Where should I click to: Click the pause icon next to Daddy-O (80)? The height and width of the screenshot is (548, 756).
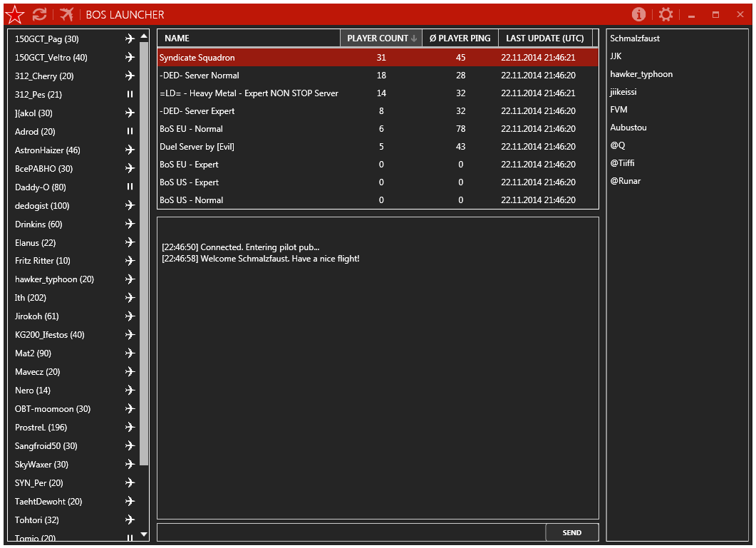click(x=130, y=187)
